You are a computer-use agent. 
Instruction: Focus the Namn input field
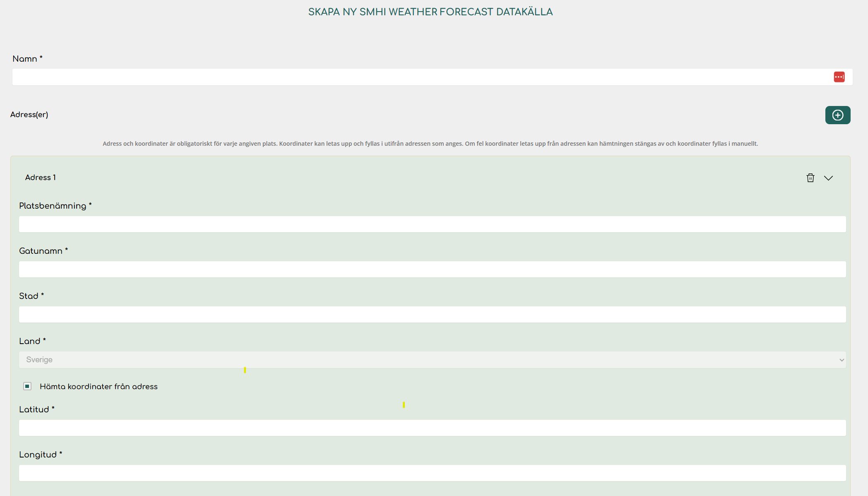coord(432,77)
